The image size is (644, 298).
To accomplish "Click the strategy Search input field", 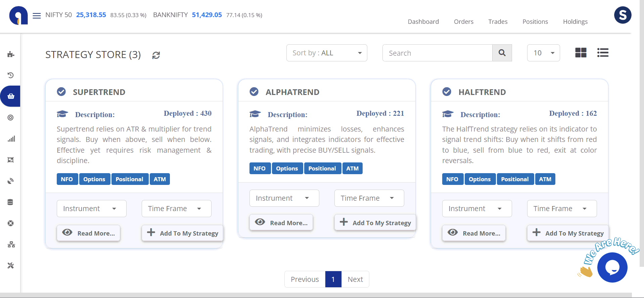I will coord(437,53).
